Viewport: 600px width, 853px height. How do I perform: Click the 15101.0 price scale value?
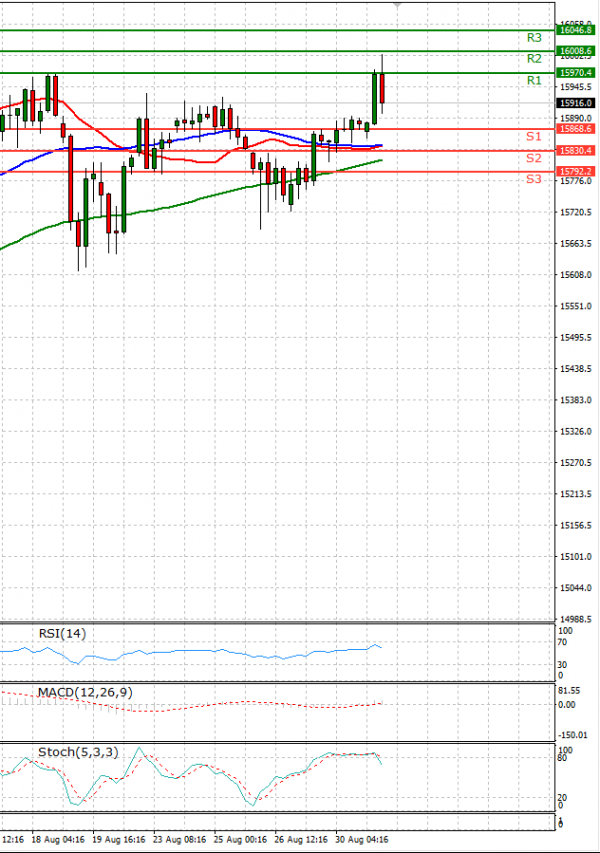click(x=576, y=557)
